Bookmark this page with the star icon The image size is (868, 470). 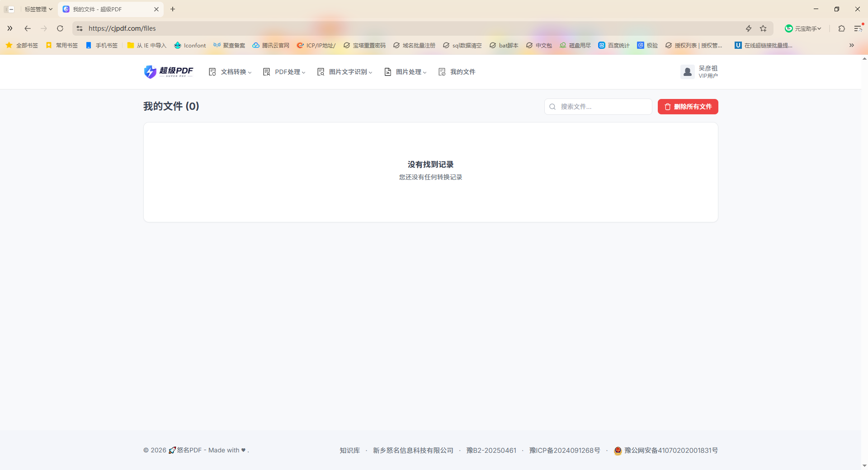tap(764, 28)
